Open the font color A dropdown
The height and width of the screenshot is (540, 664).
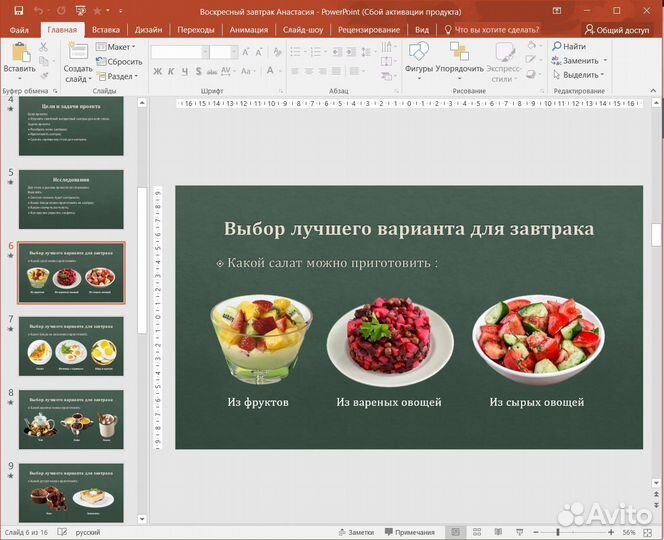coord(280,71)
